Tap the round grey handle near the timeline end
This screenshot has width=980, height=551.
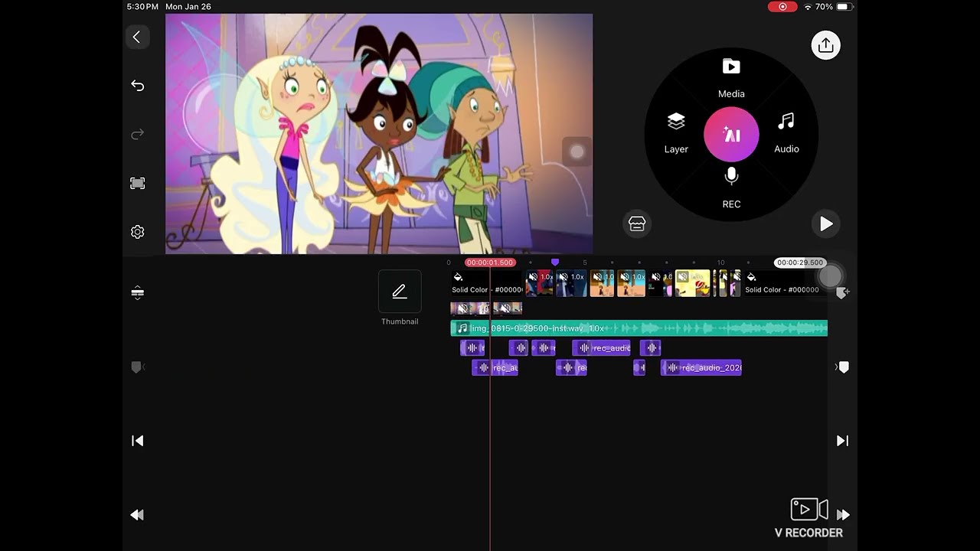click(830, 275)
